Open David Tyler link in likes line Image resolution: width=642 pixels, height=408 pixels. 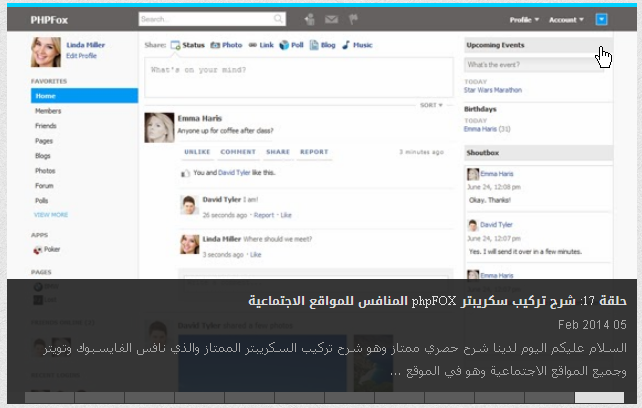coord(234,173)
